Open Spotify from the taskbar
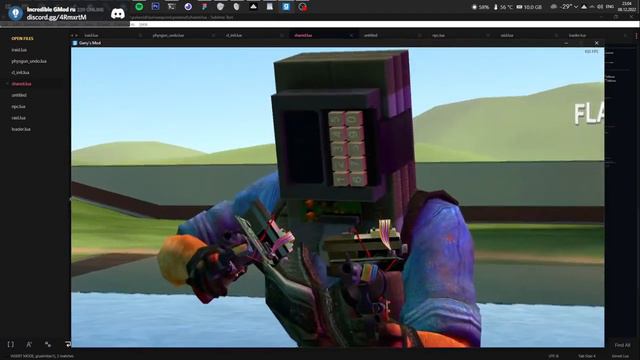Screen dimensions: 640x360 tap(139, 7)
